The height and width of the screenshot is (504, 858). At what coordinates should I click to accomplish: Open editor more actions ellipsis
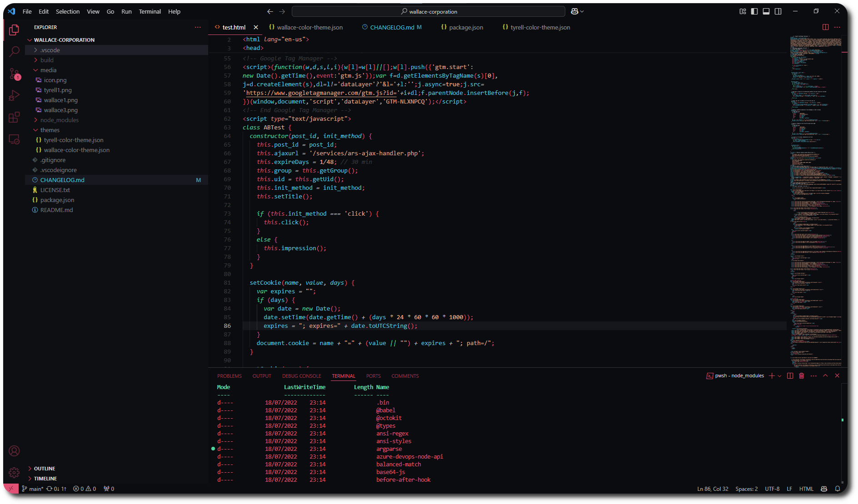[x=837, y=27]
